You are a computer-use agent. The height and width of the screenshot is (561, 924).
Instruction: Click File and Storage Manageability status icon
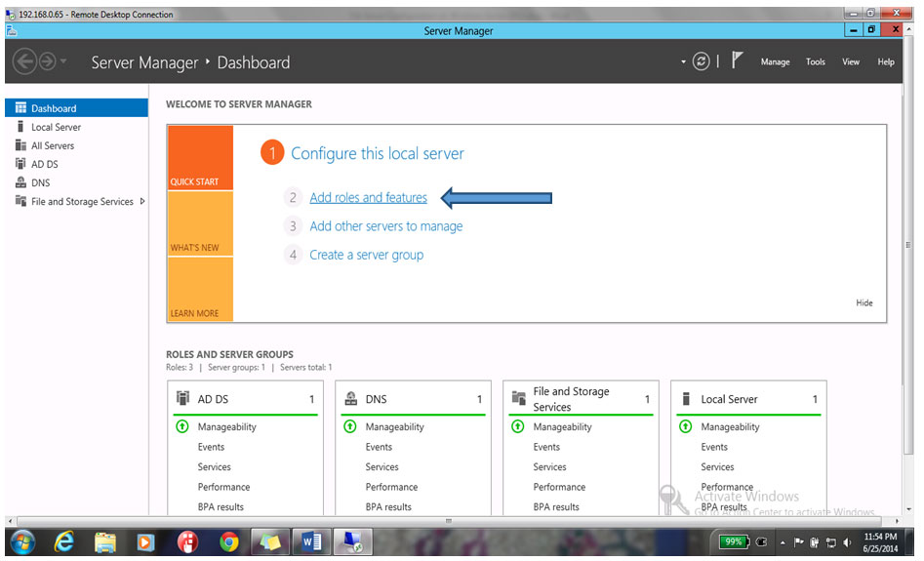[517, 426]
